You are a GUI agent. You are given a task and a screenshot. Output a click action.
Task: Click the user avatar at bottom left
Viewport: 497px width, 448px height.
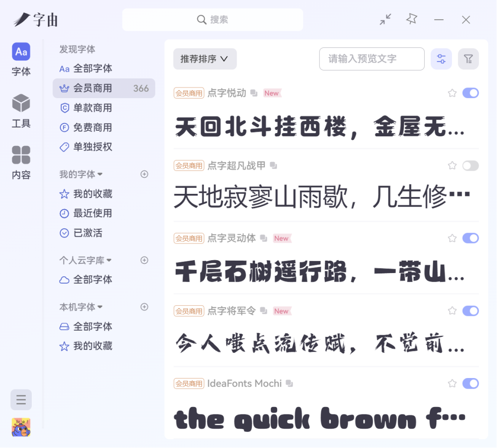click(21, 427)
